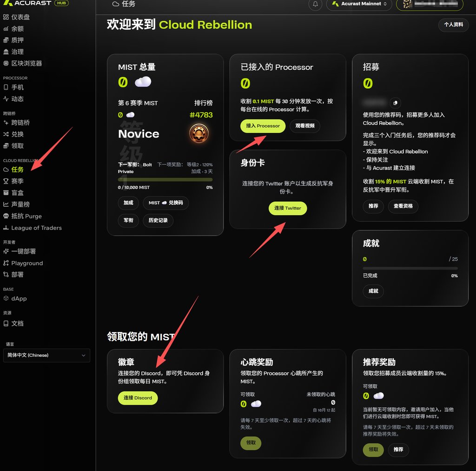Viewport: 476px width, 471px height.
Task: Click the Novice rank gear badge
Action: pyautogui.click(x=199, y=133)
